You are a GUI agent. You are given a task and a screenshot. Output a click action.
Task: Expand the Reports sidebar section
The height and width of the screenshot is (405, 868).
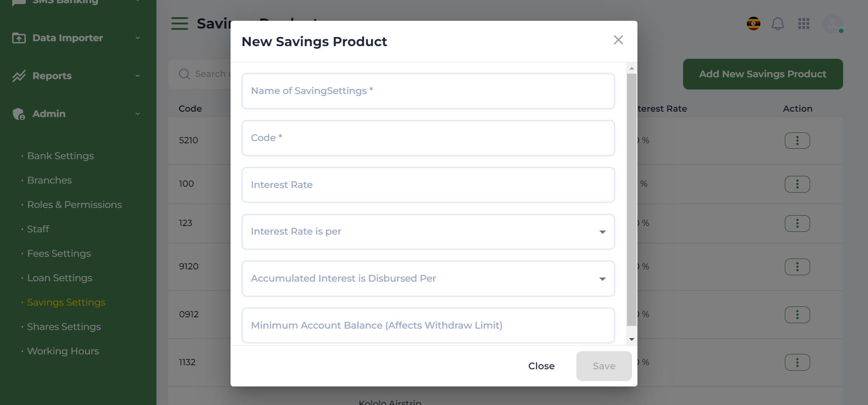(76, 76)
